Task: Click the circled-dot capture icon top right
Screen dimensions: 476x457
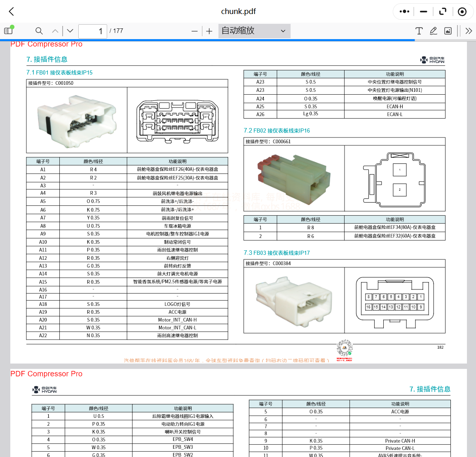Action: 462,12
